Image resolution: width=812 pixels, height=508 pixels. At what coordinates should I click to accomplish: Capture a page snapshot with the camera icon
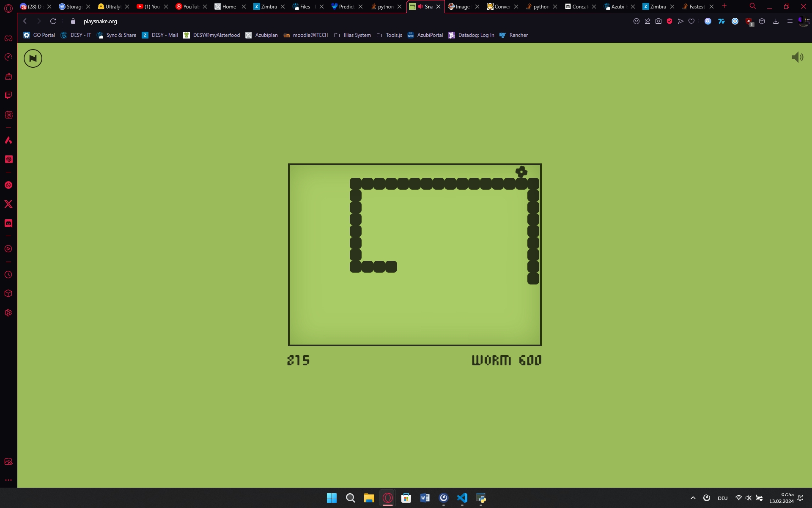[658, 21]
